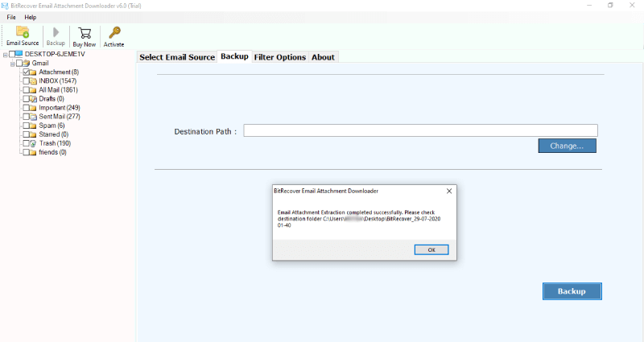Click the Spam folder icon
Viewport: 644px width, 342px height.
(33, 126)
